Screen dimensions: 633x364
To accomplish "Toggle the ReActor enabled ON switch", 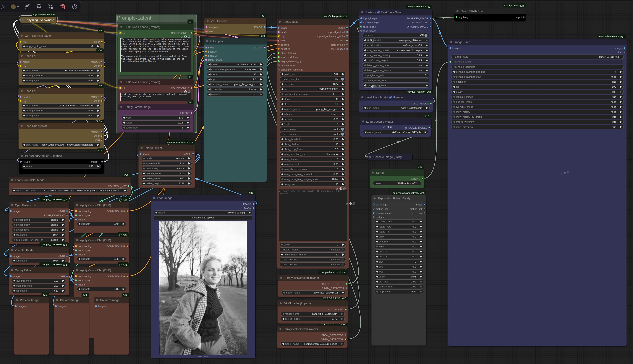I will tap(426, 35).
